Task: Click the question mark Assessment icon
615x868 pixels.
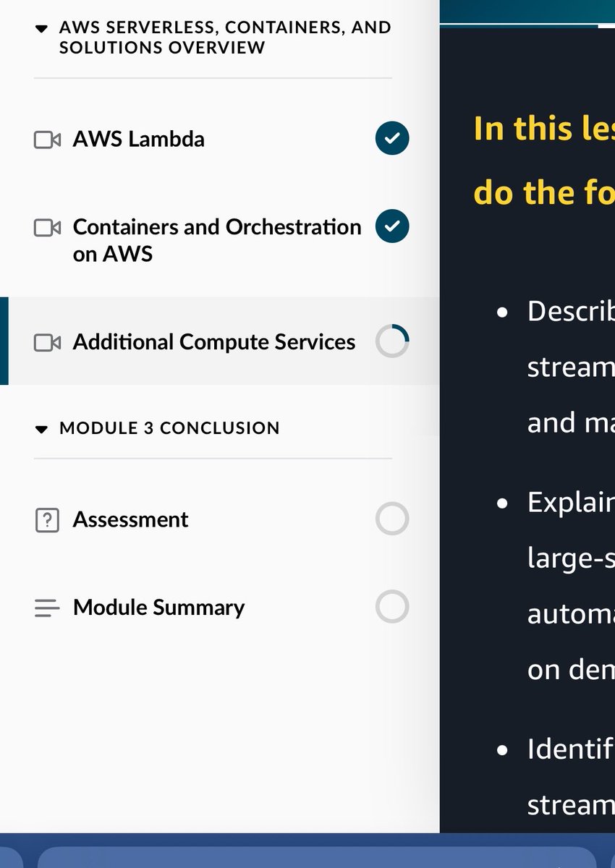Action: (47, 520)
